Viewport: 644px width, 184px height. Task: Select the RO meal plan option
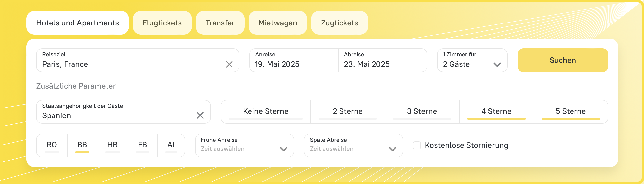[52, 145]
